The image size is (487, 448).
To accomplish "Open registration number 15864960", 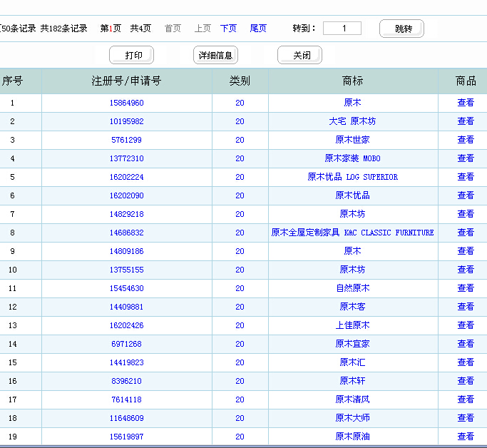I will pos(127,103).
